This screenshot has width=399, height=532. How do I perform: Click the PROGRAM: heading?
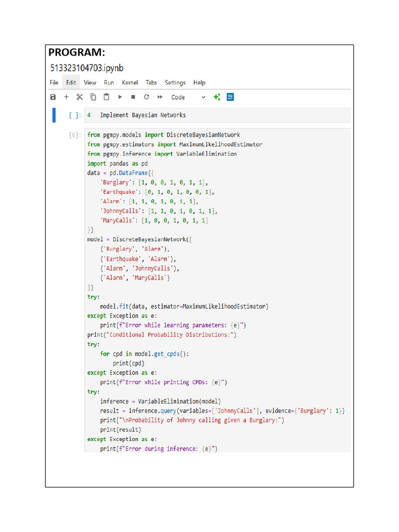click(77, 52)
